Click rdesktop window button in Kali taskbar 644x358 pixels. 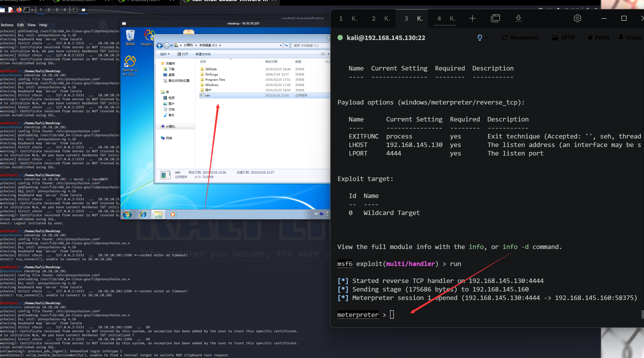point(83,10)
